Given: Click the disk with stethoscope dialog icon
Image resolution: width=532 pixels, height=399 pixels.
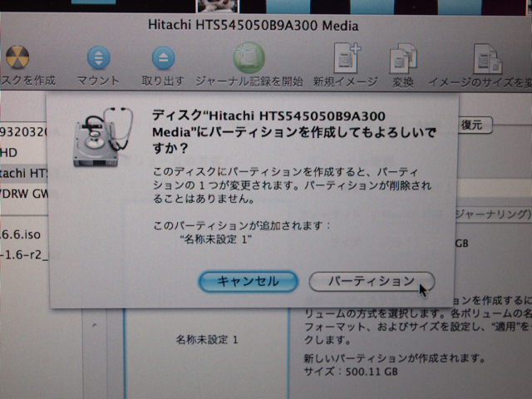Looking at the screenshot, I should click(x=100, y=135).
